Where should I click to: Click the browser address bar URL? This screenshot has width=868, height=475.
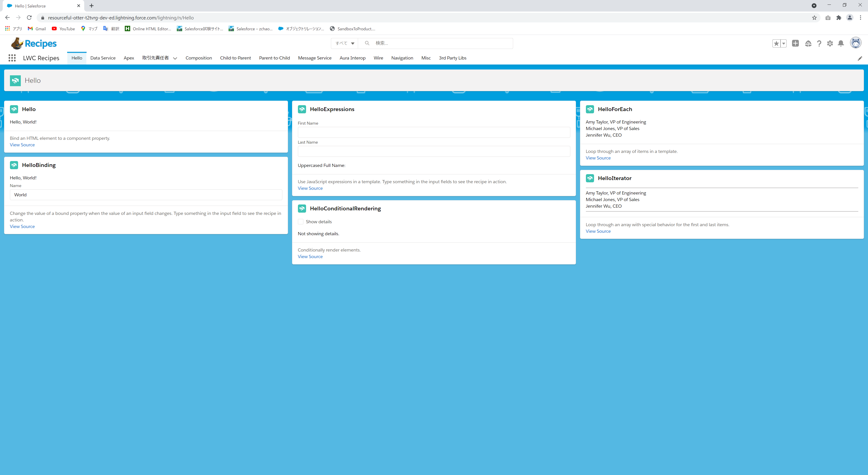(x=121, y=18)
